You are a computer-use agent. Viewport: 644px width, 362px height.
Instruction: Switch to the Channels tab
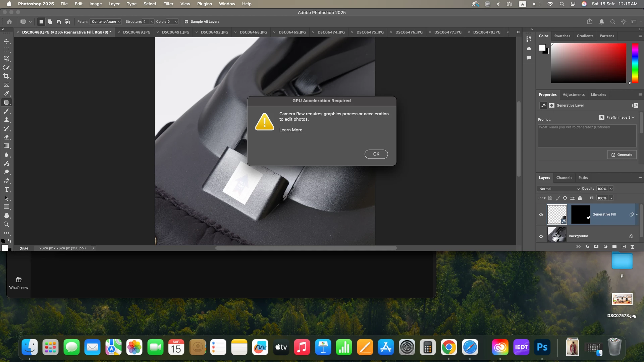(x=564, y=178)
